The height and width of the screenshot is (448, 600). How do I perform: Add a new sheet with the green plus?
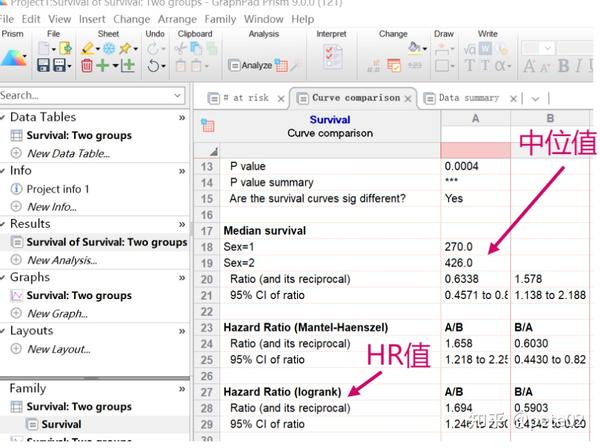pos(103,65)
